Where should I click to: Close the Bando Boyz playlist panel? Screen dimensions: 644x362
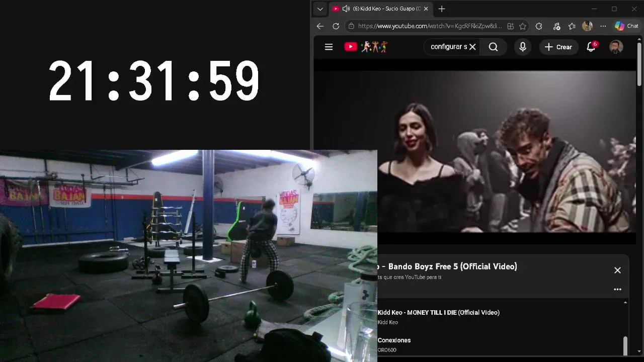point(617,270)
